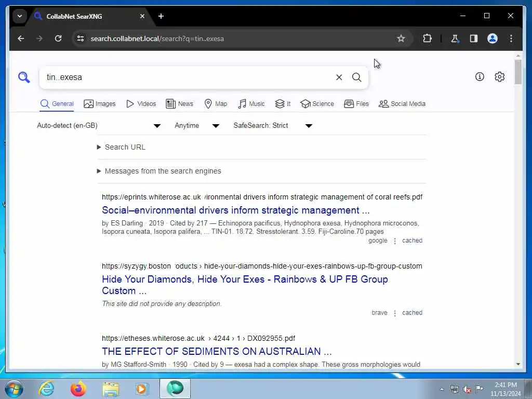Open the Auto-detect (en-GB) language dropdown
Viewport: 532px width, 399px height.
99,126
